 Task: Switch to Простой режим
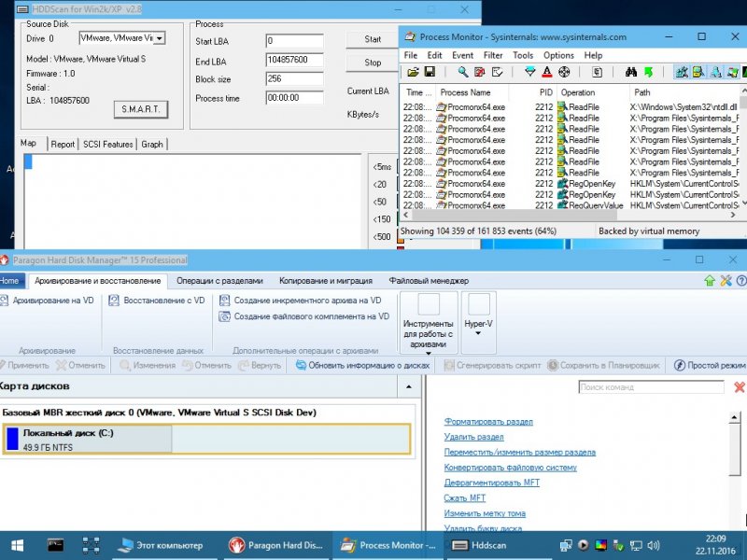[x=710, y=365]
